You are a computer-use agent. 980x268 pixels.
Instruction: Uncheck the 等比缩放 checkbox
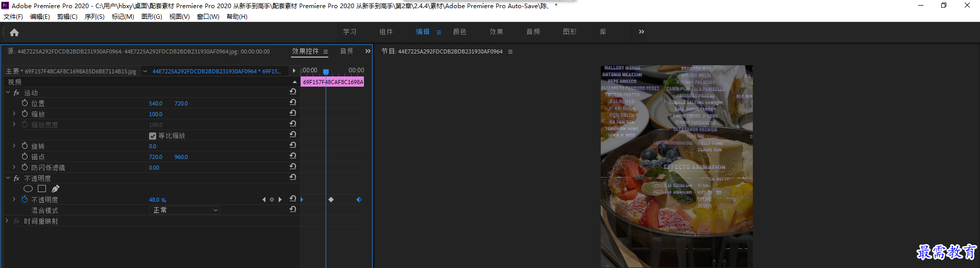pos(153,136)
